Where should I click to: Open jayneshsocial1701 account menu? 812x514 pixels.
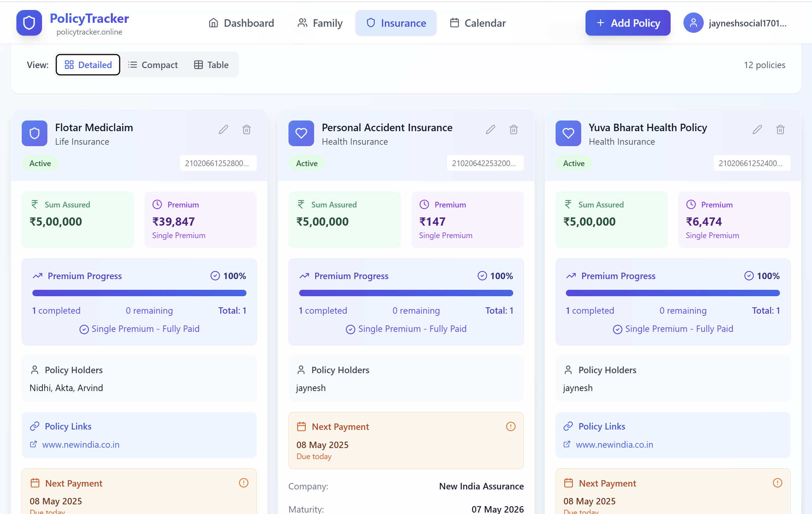(x=747, y=23)
